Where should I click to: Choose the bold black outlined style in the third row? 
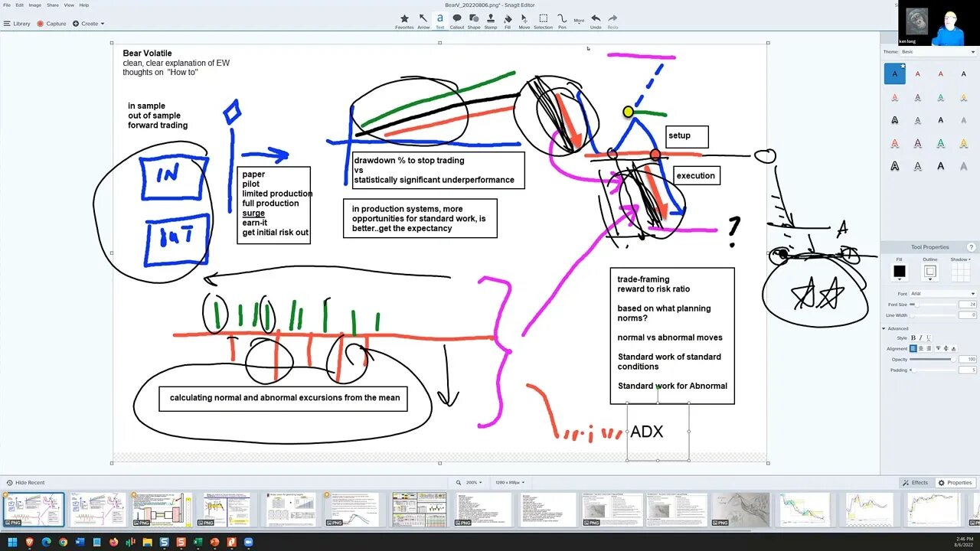(x=894, y=120)
